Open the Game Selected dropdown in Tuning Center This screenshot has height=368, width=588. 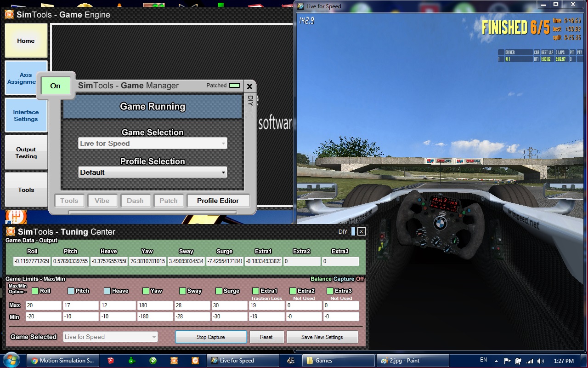click(x=110, y=337)
